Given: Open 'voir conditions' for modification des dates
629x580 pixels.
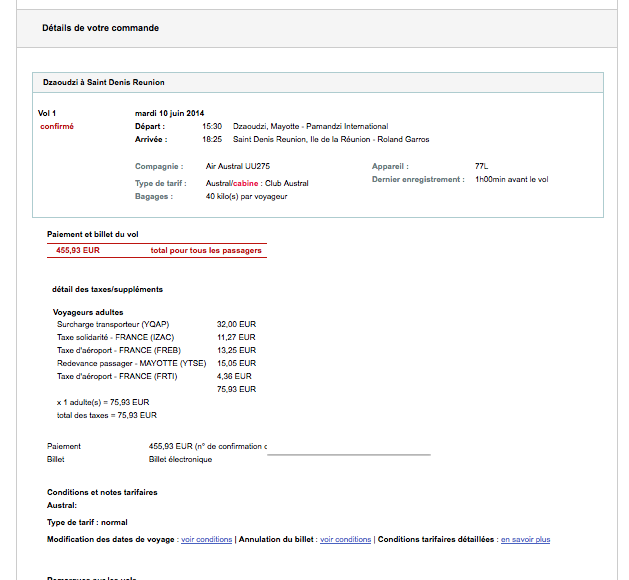Looking at the screenshot, I should click(207, 540).
